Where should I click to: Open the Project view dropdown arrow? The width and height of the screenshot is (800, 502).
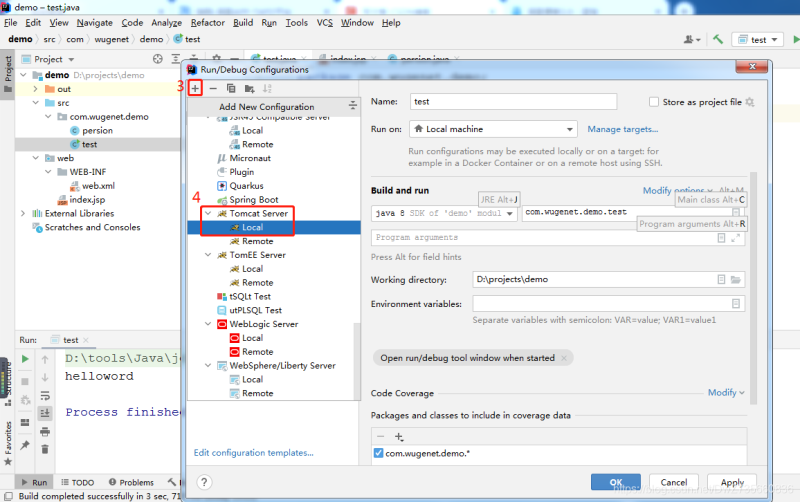(x=71, y=60)
